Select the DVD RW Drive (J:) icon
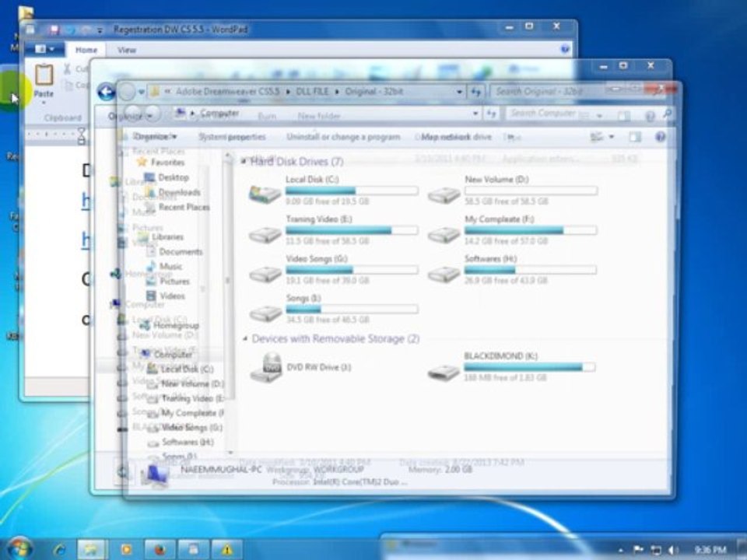This screenshot has height=560, width=747. pyautogui.click(x=266, y=368)
